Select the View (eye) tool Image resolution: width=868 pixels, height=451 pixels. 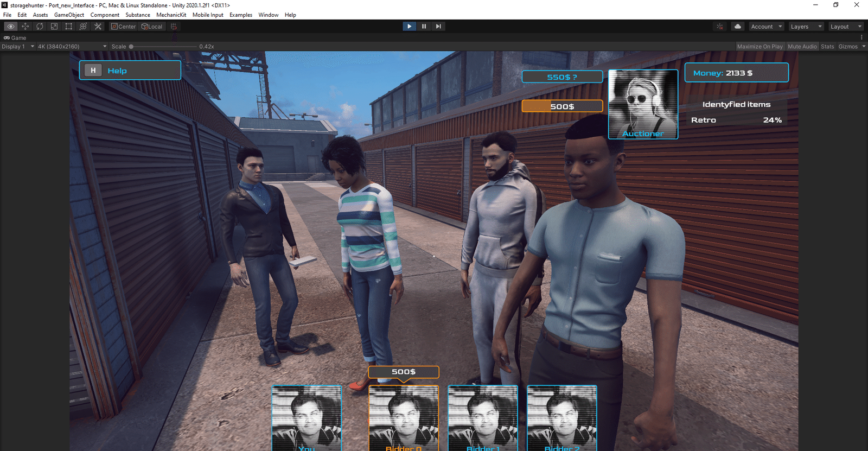[11, 26]
